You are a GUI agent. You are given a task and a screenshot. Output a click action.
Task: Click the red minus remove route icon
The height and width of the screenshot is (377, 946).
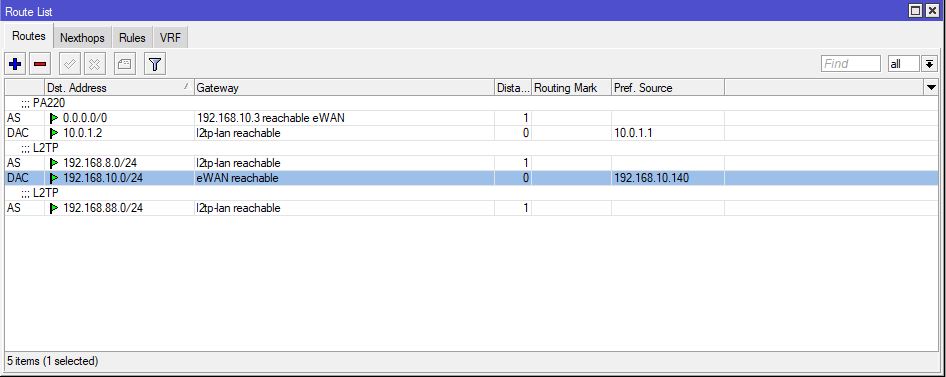click(40, 63)
